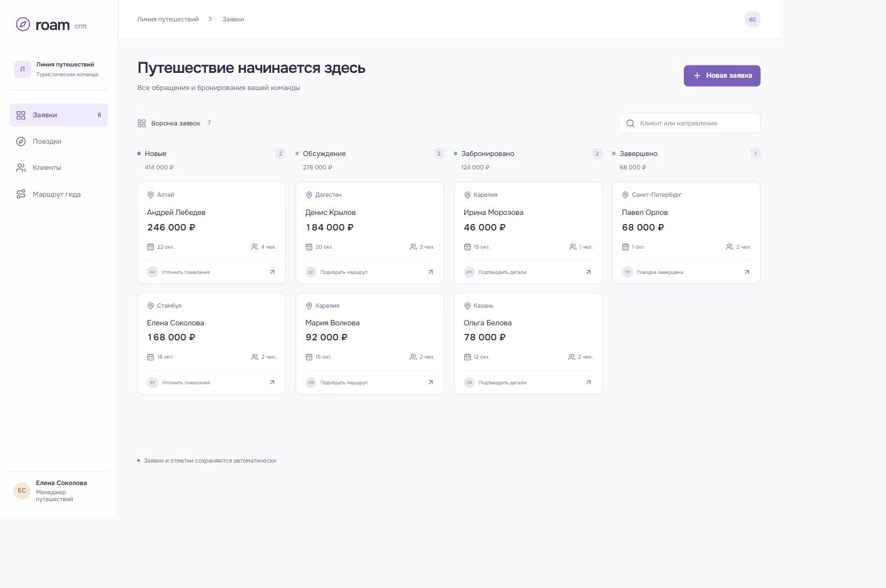Open arrow icon on Павел Орлов card
Image resolution: width=886 pixels, height=588 pixels.
[747, 272]
